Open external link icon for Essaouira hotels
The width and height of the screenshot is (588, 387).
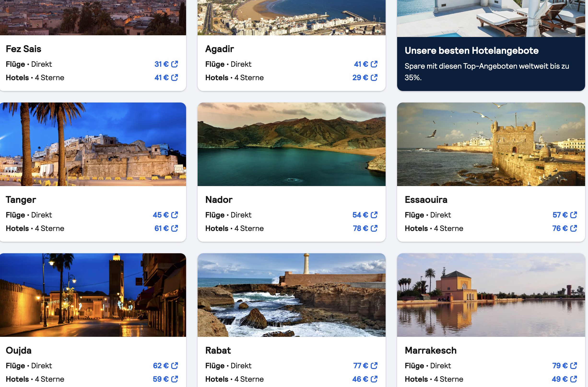(574, 228)
